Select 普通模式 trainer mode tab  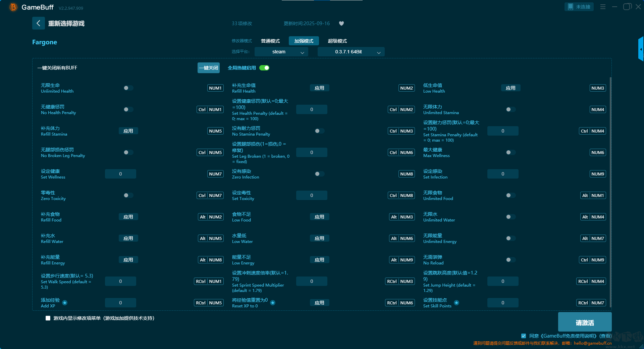coord(270,41)
